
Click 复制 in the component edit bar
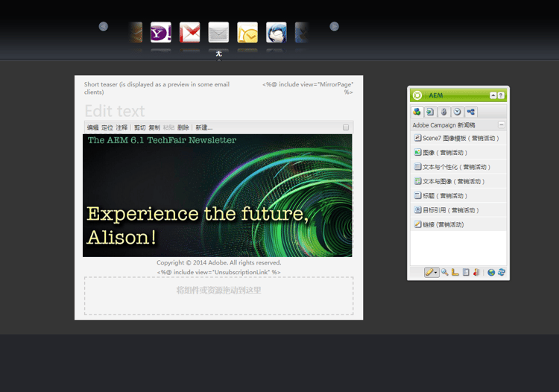154,127
